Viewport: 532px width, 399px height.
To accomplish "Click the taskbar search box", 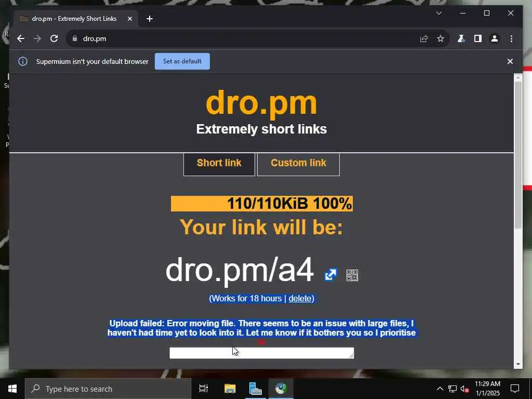I will (x=108, y=389).
